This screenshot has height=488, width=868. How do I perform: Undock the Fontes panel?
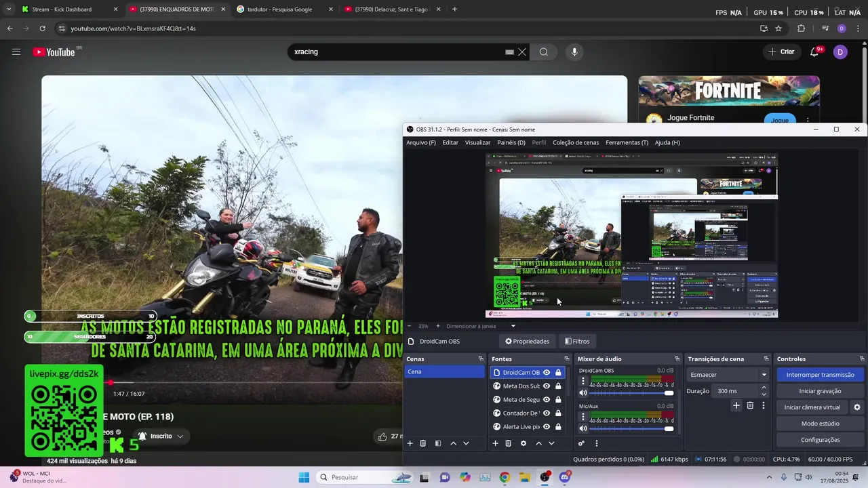567,359
